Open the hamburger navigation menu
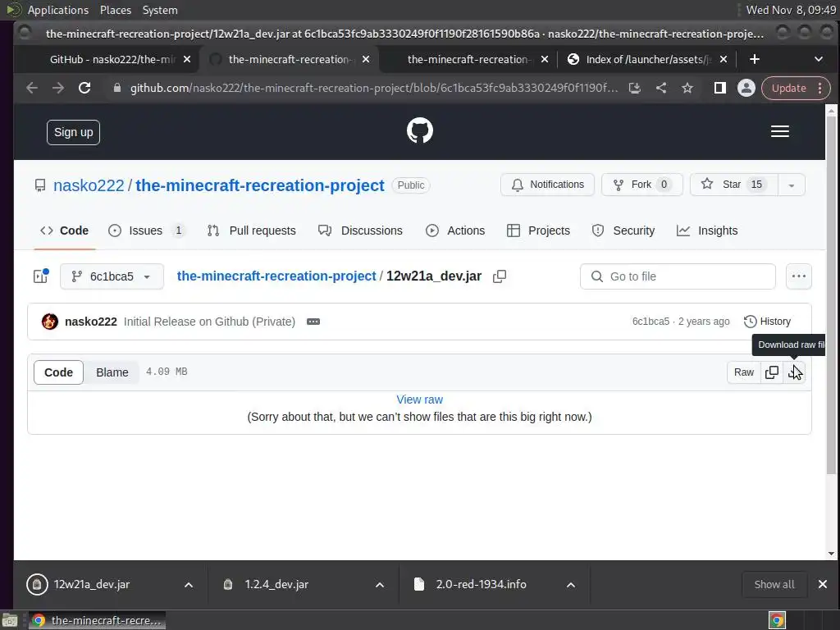 pyautogui.click(x=779, y=131)
